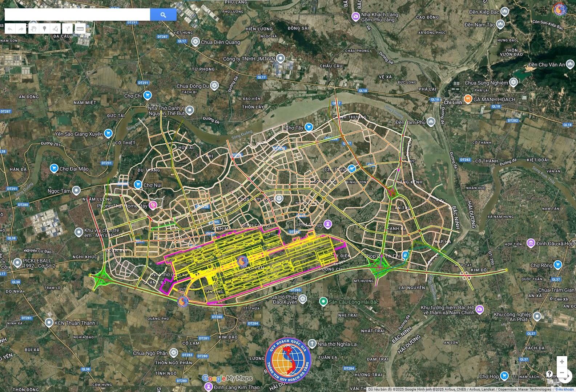This screenshot has height=392, width=576.
Task: Select the Đền Kiếp Bạc landmark marker
Action: (x=504, y=12)
